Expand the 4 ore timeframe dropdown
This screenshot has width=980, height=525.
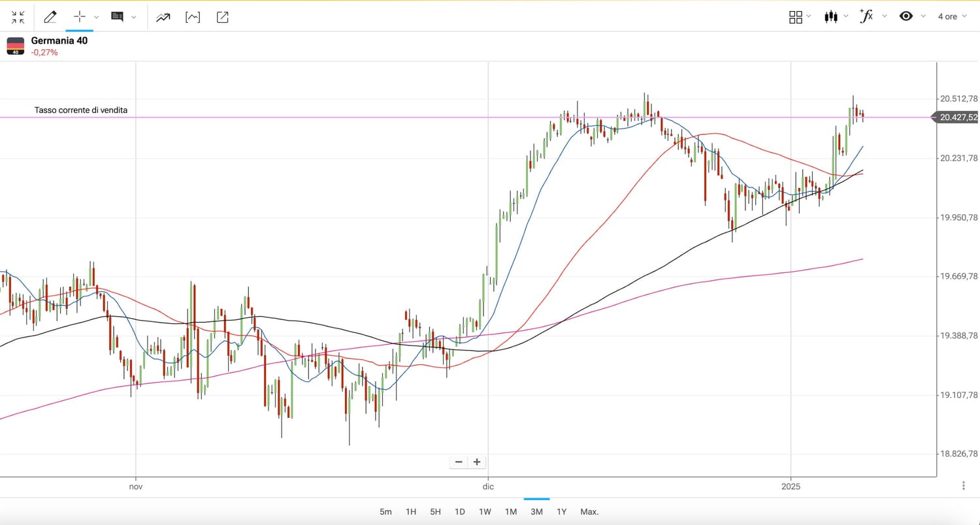click(x=952, y=16)
